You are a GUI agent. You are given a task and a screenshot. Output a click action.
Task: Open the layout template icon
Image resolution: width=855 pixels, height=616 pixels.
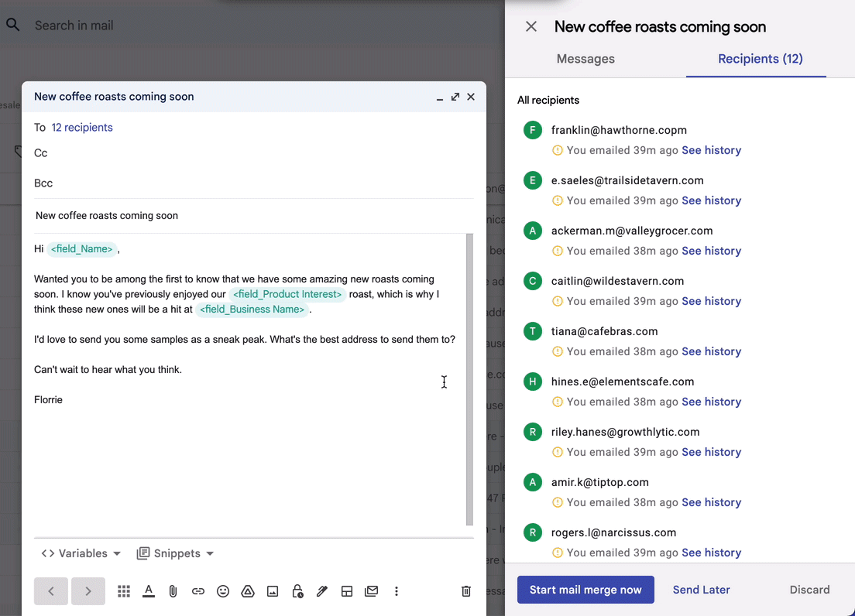click(x=347, y=591)
